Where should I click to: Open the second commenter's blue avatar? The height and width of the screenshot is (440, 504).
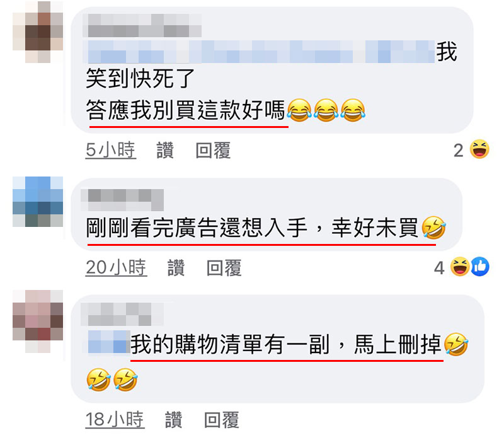click(38, 202)
